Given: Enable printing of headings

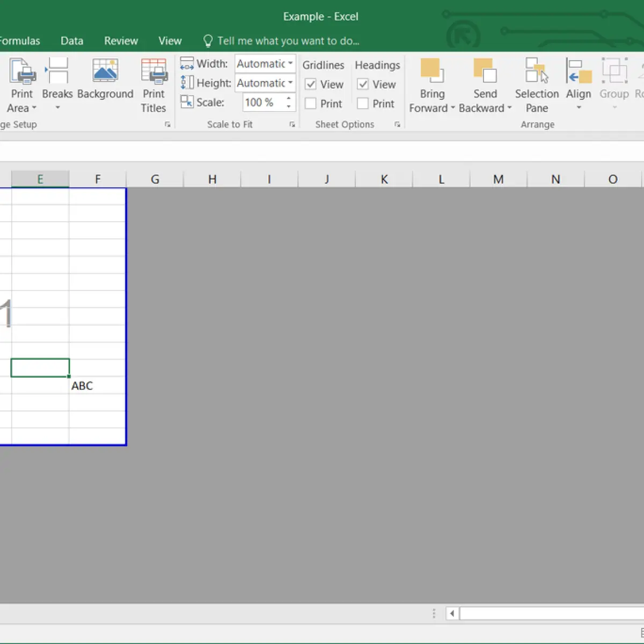Looking at the screenshot, I should [363, 104].
